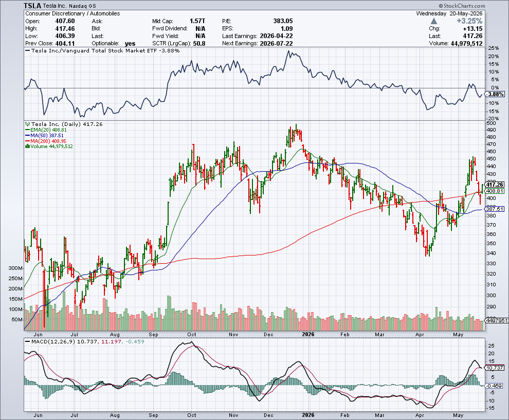
Task: Click the -3.88% relative strength axis tag
Action: tap(495, 94)
